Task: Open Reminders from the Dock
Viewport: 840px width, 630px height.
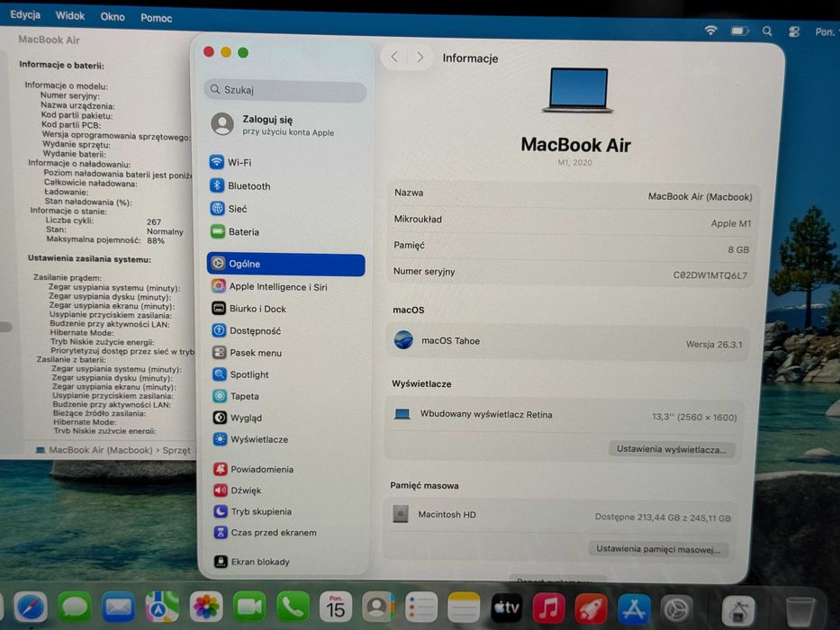Action: 420,608
